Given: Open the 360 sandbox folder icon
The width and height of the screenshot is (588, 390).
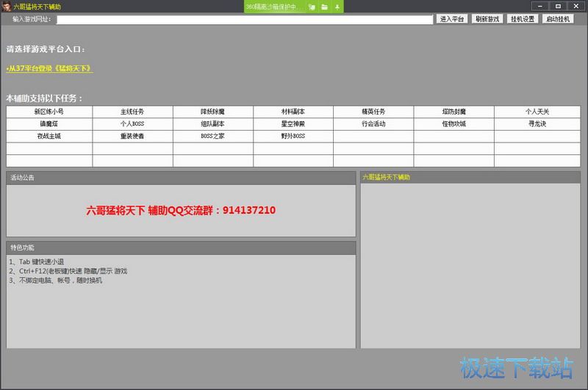Looking at the screenshot, I should point(324,7).
